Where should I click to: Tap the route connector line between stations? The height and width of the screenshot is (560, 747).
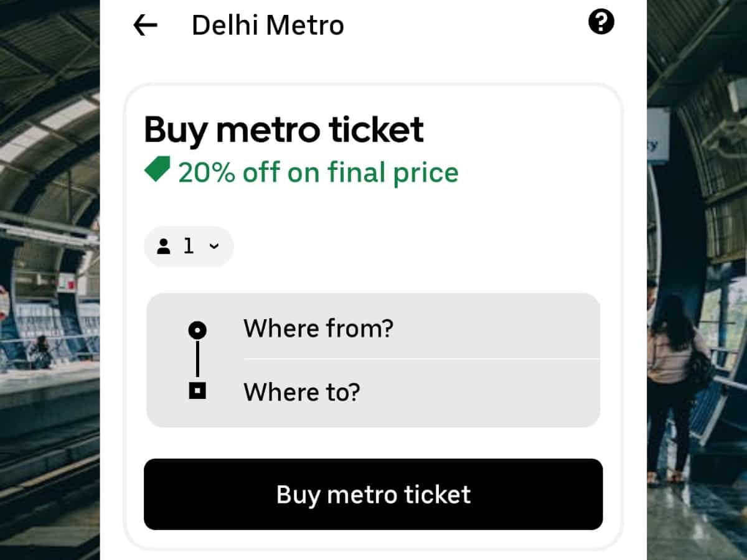198,359
